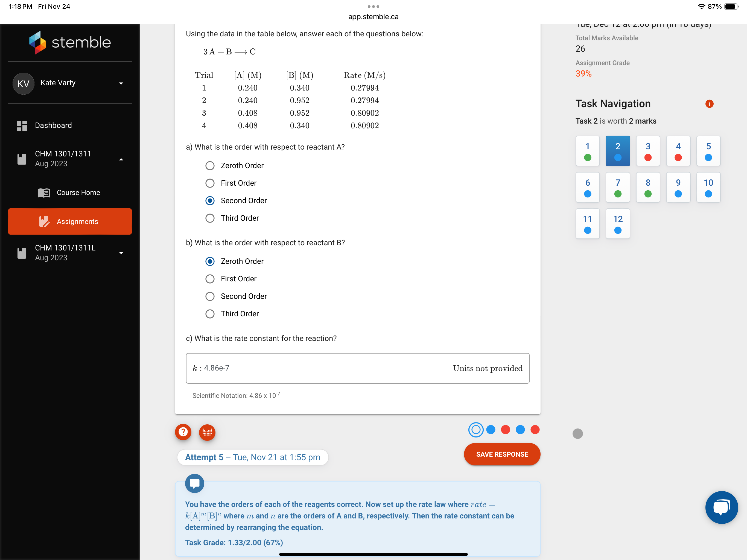Open Course Home
This screenshot has width=747, height=560.
[78, 192]
